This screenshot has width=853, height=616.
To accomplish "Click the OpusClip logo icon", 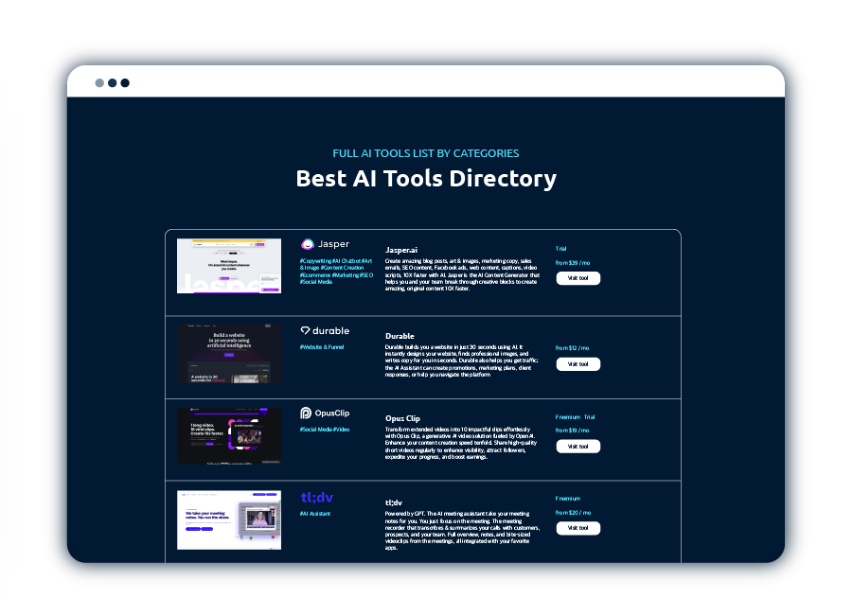I will pyautogui.click(x=307, y=413).
